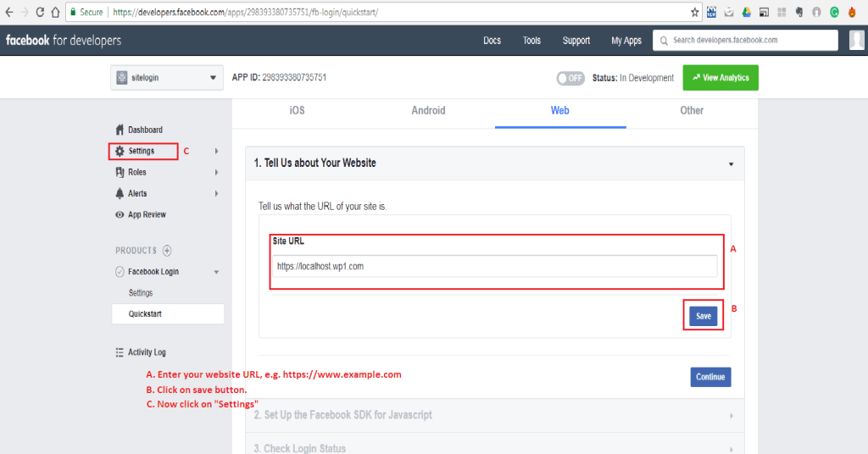Click the Activity Log list icon
Viewport: 868px width, 454px height.
[120, 352]
